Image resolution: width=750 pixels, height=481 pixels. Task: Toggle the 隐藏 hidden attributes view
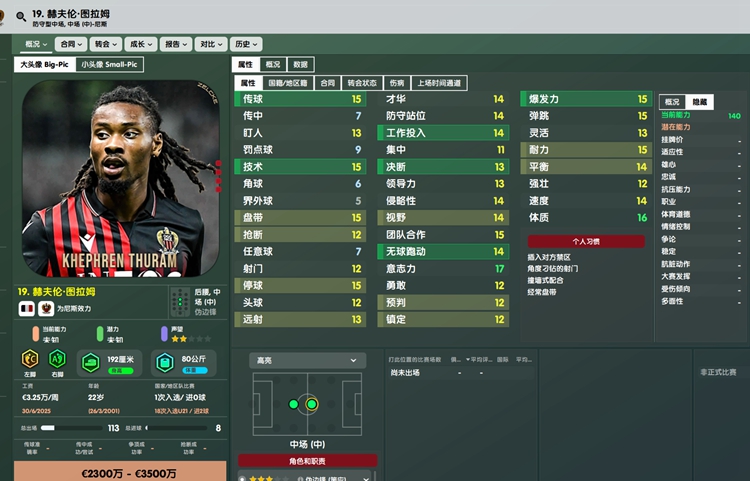tap(699, 102)
